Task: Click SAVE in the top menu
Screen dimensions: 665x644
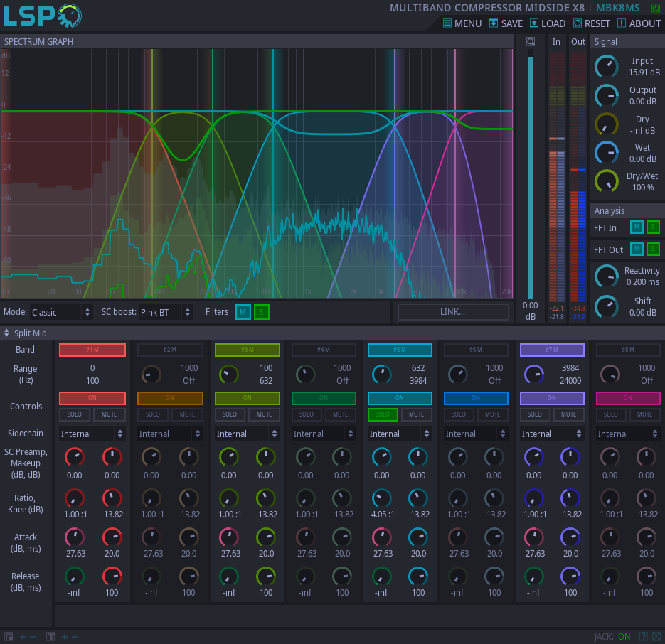Action: click(x=506, y=23)
